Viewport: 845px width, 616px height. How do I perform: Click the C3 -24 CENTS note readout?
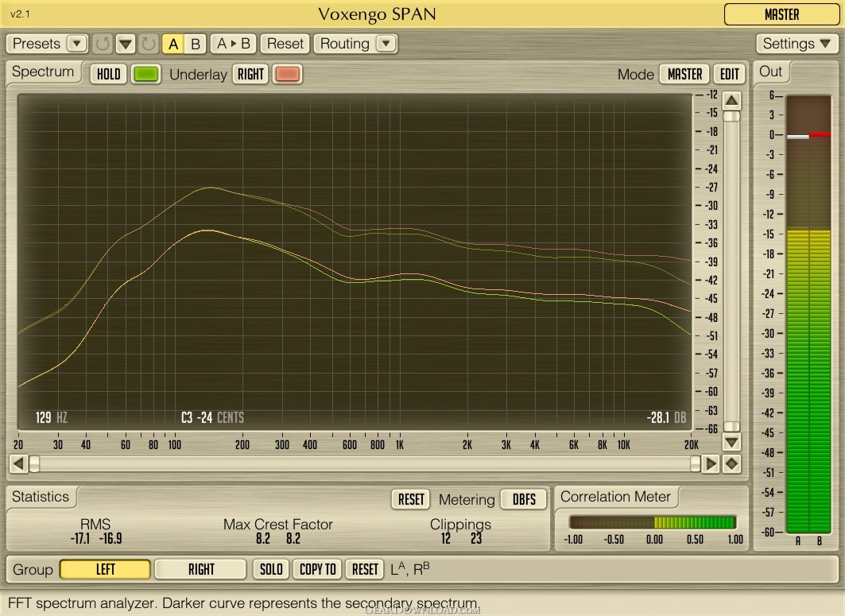coord(212,417)
